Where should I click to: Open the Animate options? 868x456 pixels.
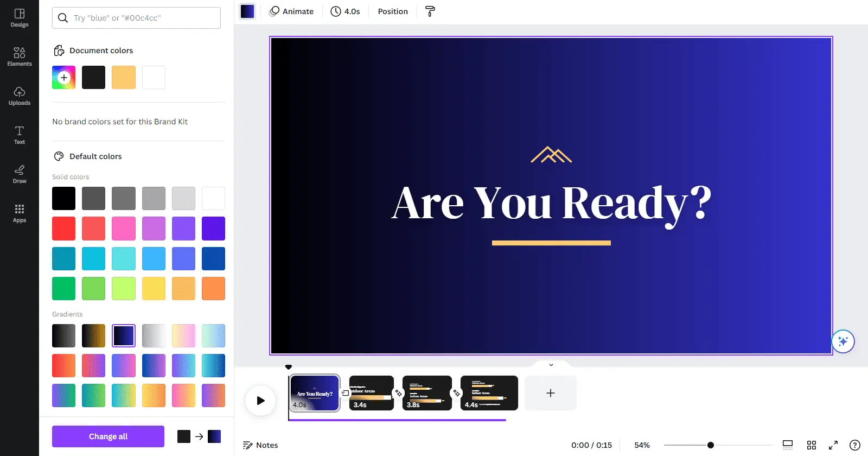tap(292, 11)
